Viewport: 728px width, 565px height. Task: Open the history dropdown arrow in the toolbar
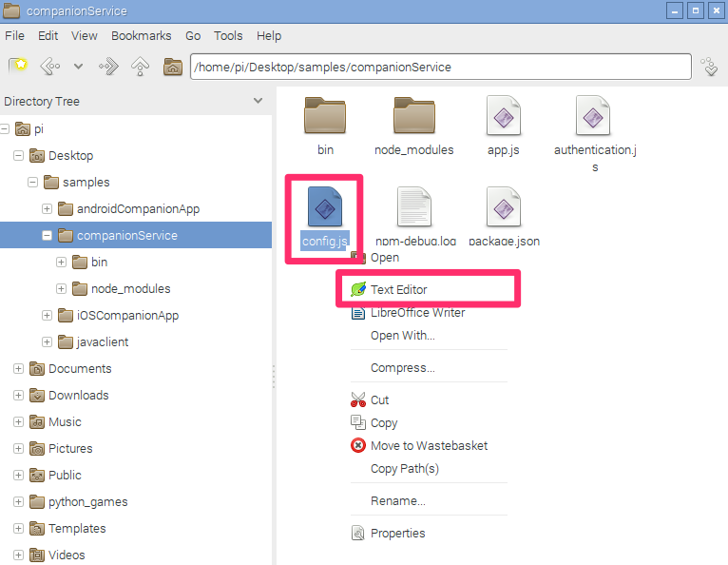pos(79,67)
